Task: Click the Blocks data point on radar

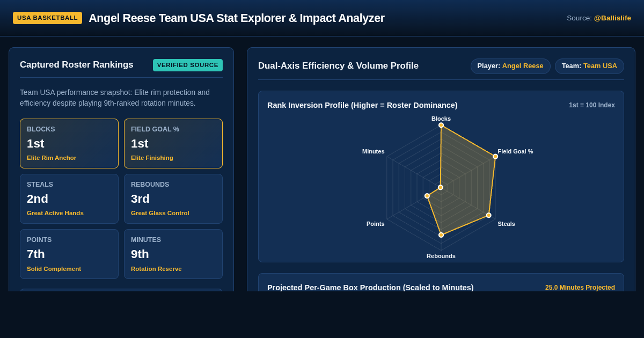Action: 441,125
